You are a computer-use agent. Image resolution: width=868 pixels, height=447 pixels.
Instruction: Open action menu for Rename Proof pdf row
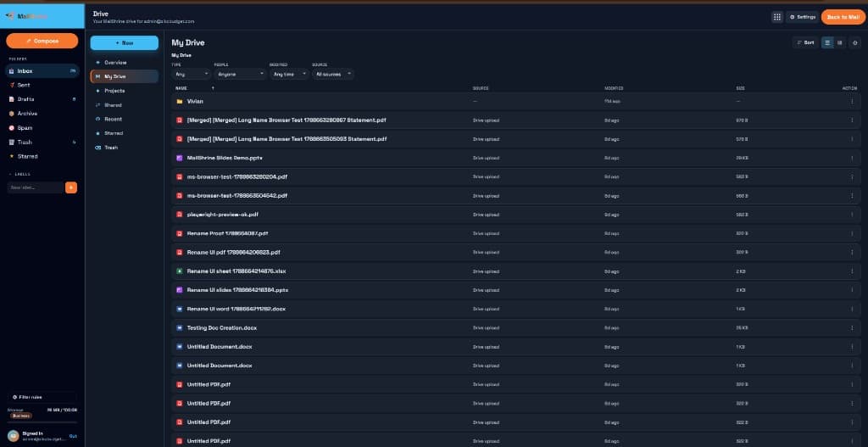[x=852, y=233]
